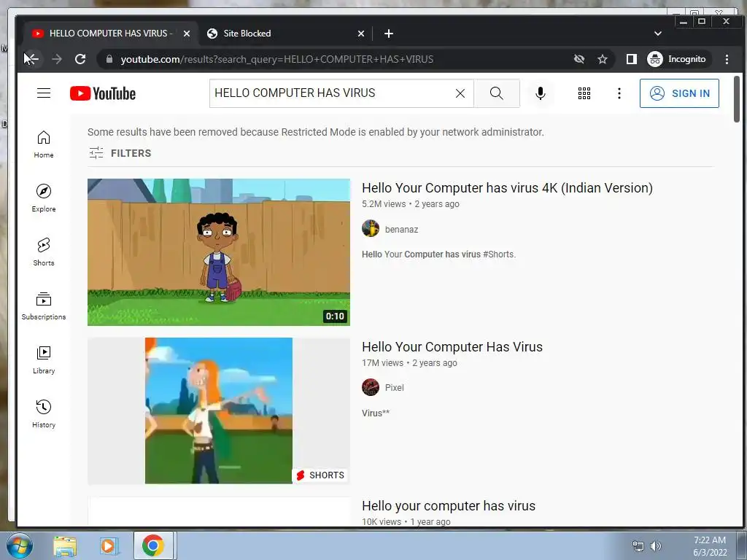Open 'Hello Your Computer Has Virus' title
The width and height of the screenshot is (747, 560).
pyautogui.click(x=452, y=346)
